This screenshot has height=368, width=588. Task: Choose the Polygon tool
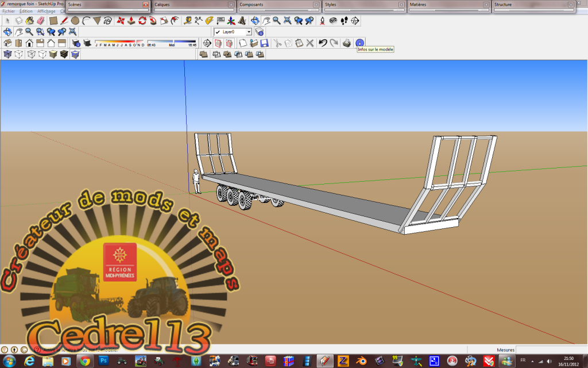96,21
